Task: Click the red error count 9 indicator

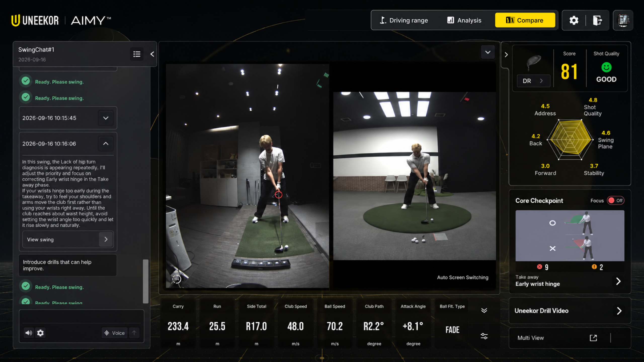Action: 543,267
